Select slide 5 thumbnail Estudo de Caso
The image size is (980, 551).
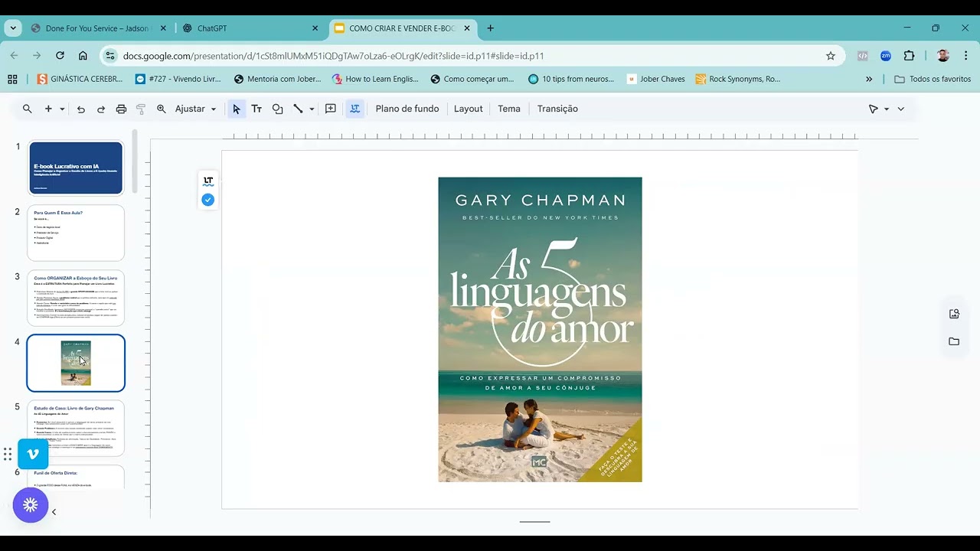tap(76, 428)
